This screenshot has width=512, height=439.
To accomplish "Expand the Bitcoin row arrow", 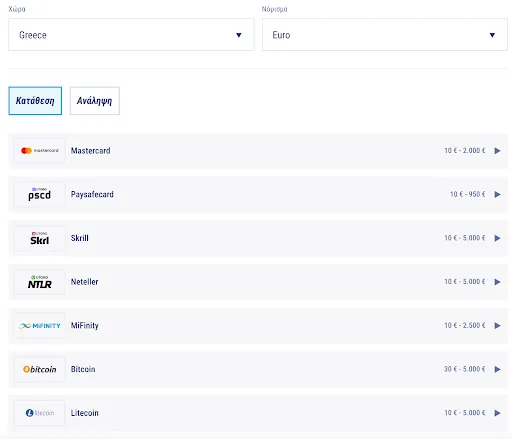I will tap(497, 369).
